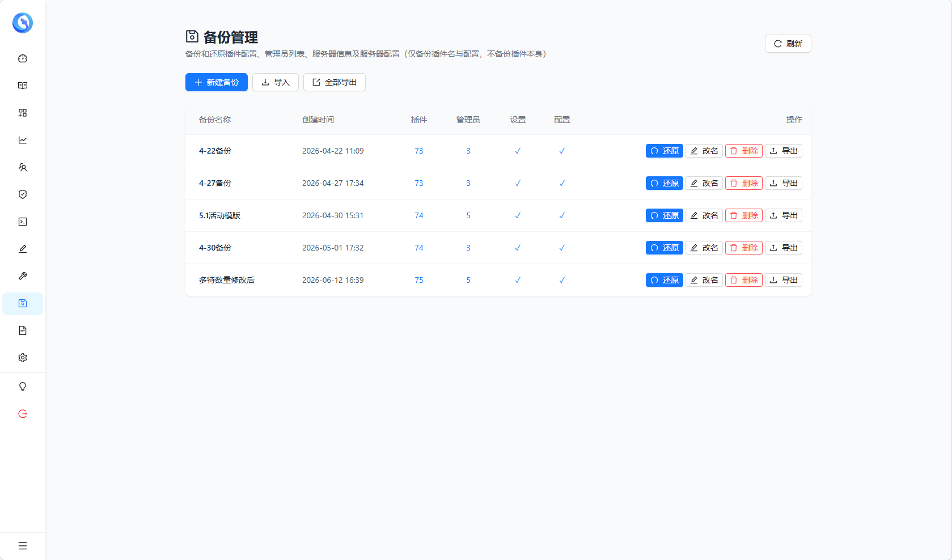
Task: Click the 创建时间 column header
Action: [x=318, y=120]
